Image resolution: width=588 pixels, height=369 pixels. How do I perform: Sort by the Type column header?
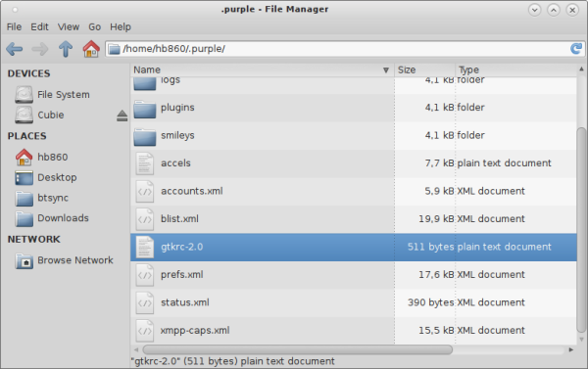[x=516, y=70]
